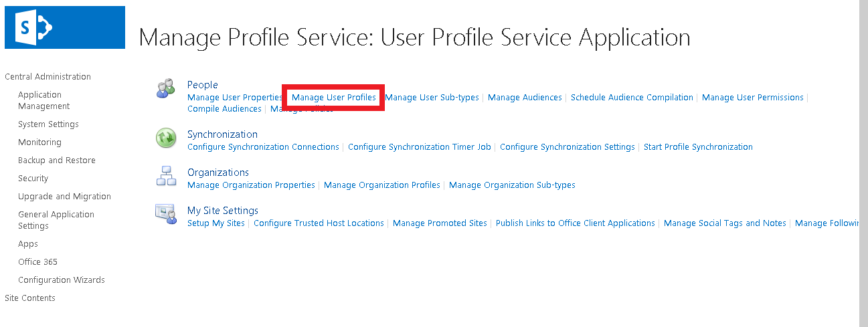
Task: Click Setup My Sites link
Action: coord(215,223)
